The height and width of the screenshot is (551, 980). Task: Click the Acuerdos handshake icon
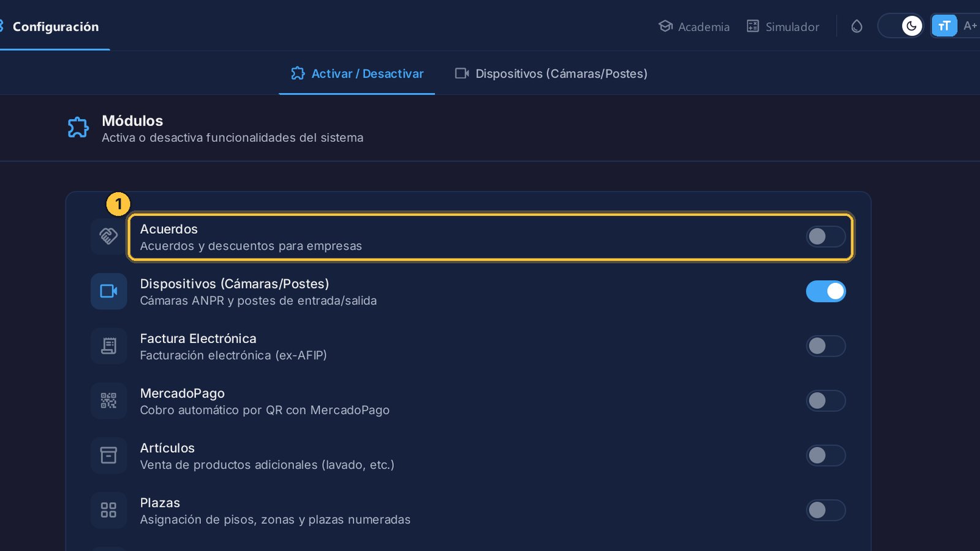pos(108,236)
